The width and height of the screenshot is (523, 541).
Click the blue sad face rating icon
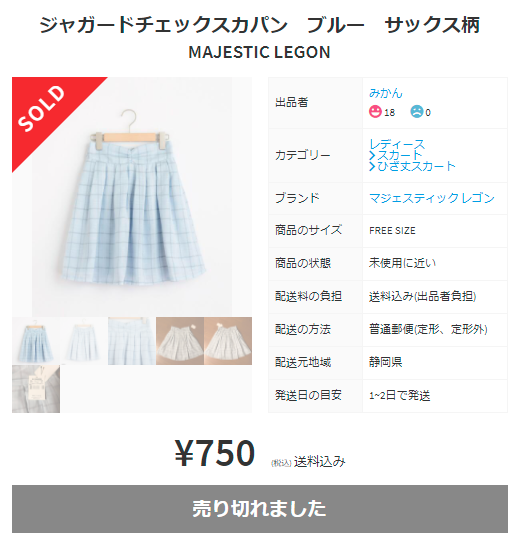pos(416,112)
